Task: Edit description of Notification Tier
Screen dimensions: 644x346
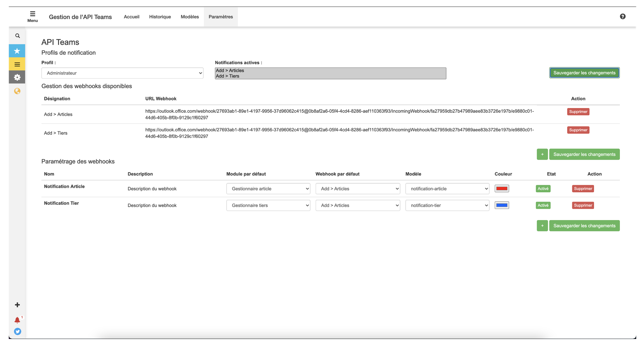Action: (x=152, y=205)
